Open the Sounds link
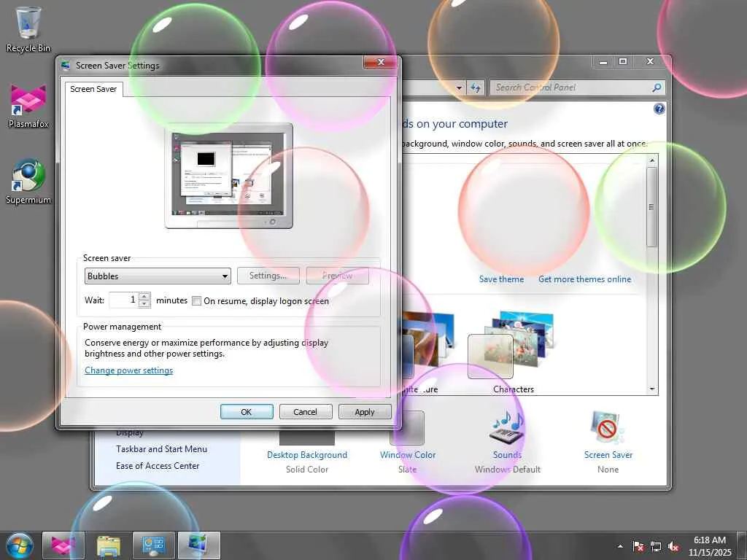Screen dimensions: 747x560 [508, 455]
